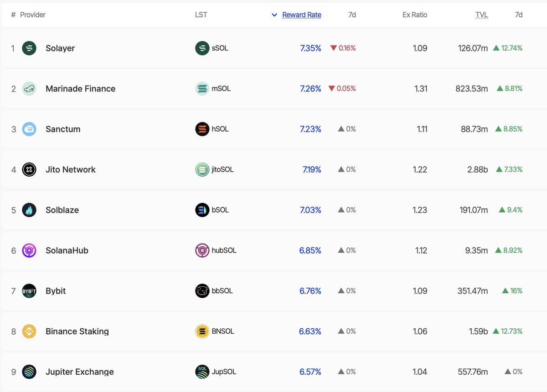Click the 1.31 exchange ratio
The width and height of the screenshot is (547, 392).
[x=421, y=89]
